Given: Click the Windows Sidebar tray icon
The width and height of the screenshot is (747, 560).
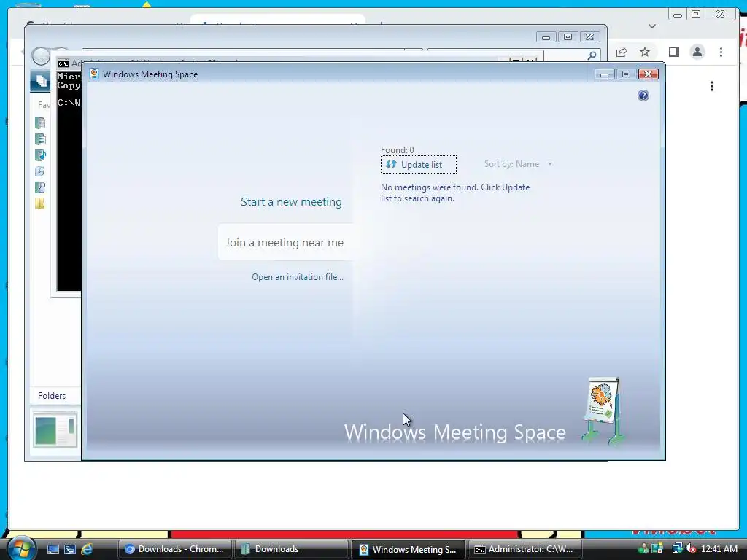Looking at the screenshot, I should [657, 548].
